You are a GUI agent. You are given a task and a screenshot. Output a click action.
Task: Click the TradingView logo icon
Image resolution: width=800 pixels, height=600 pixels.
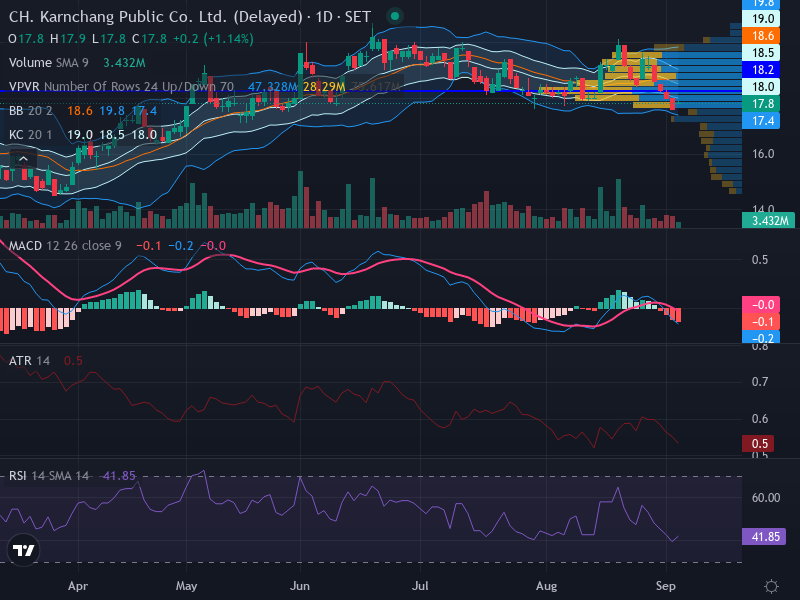click(23, 550)
